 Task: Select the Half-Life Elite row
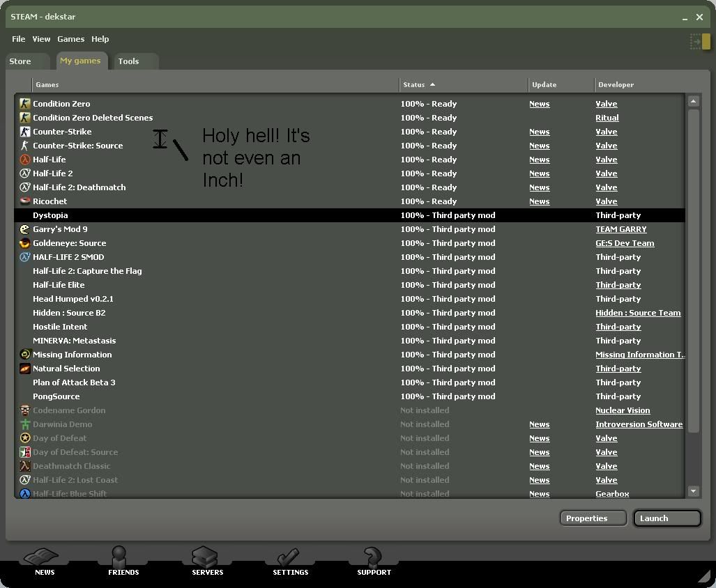pyautogui.click(x=350, y=285)
